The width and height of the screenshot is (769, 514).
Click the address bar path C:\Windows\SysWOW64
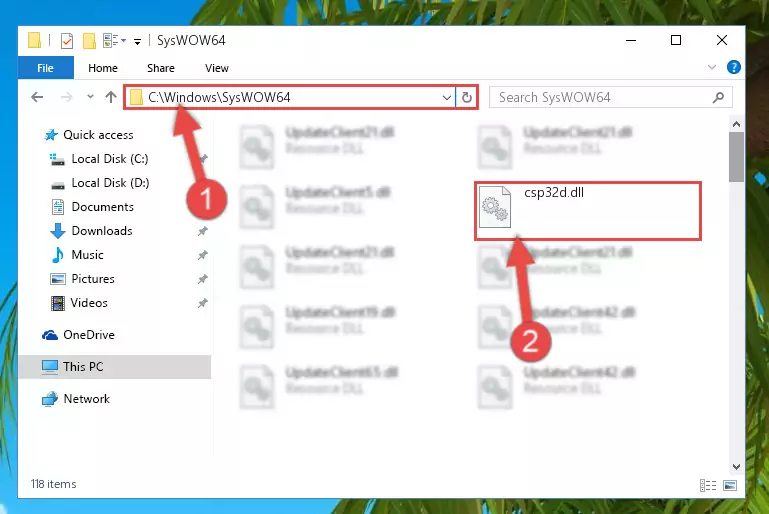coord(219,97)
